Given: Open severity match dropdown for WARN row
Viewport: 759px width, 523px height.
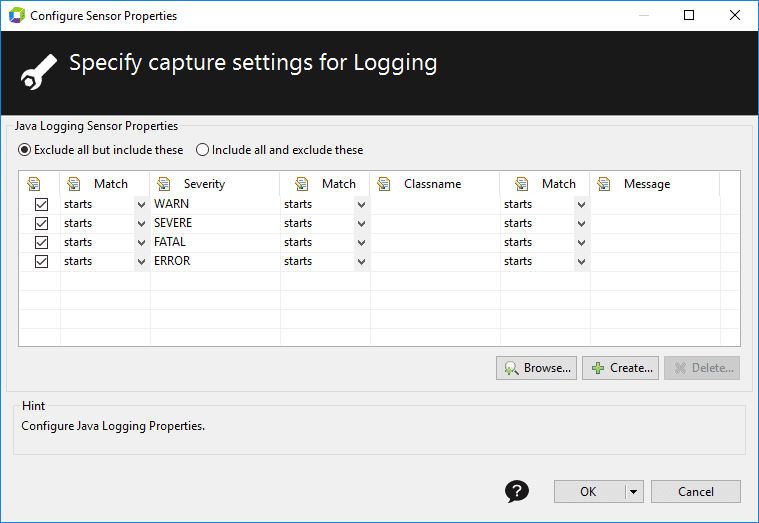Looking at the screenshot, I should [x=141, y=205].
